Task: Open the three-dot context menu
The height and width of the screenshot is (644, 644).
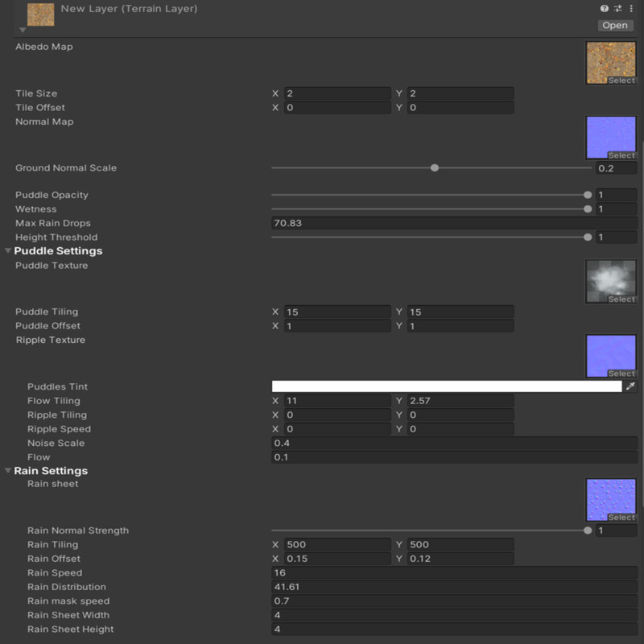Action: click(631, 8)
